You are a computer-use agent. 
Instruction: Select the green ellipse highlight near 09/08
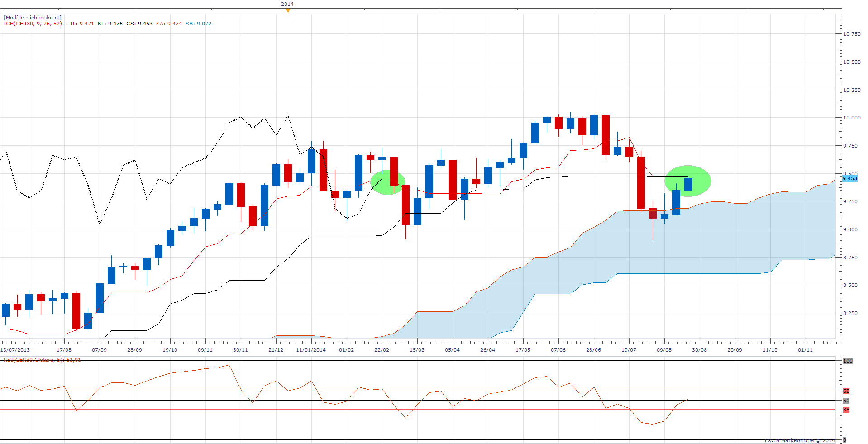click(x=687, y=181)
